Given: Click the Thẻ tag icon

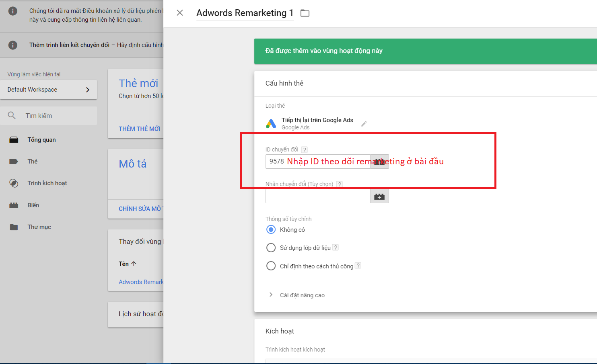Looking at the screenshot, I should [14, 162].
